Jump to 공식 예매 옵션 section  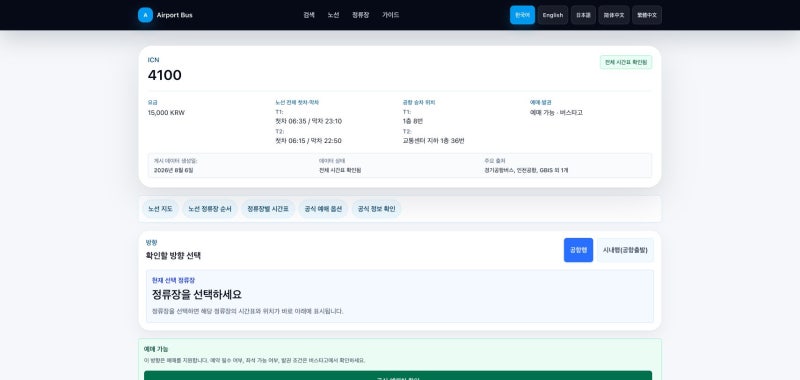[323, 209]
